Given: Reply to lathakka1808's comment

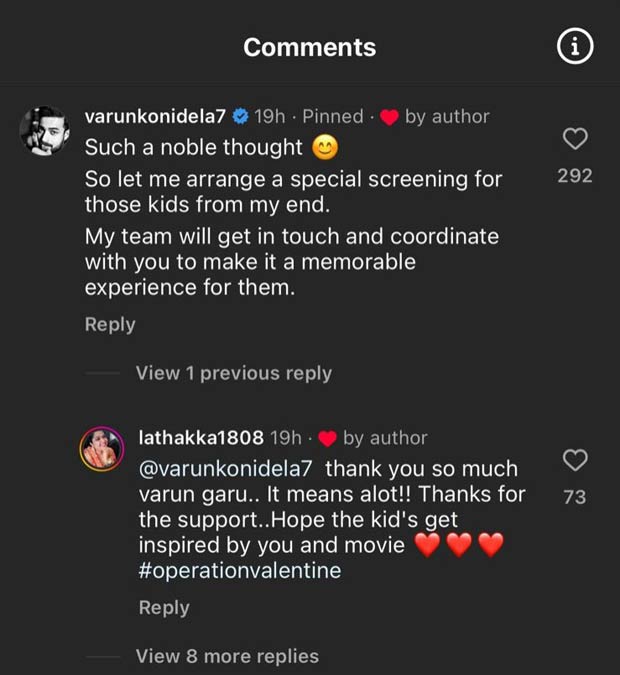Looking at the screenshot, I should point(164,607).
